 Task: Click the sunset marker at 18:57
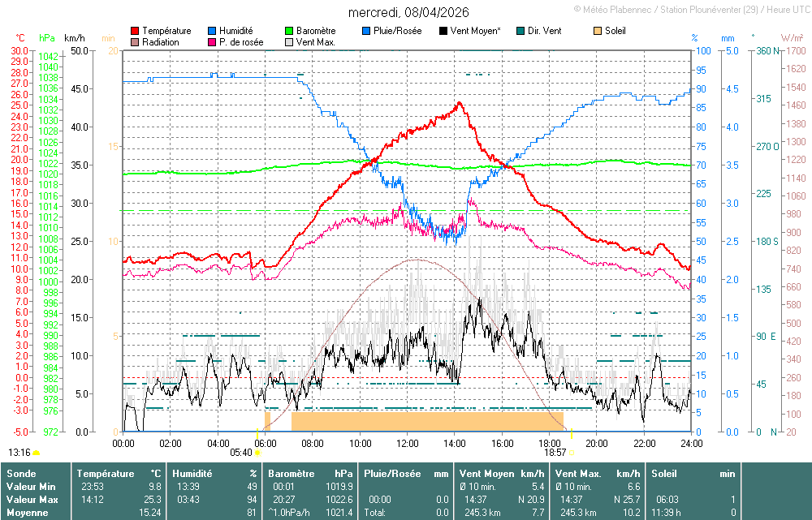[x=572, y=453]
